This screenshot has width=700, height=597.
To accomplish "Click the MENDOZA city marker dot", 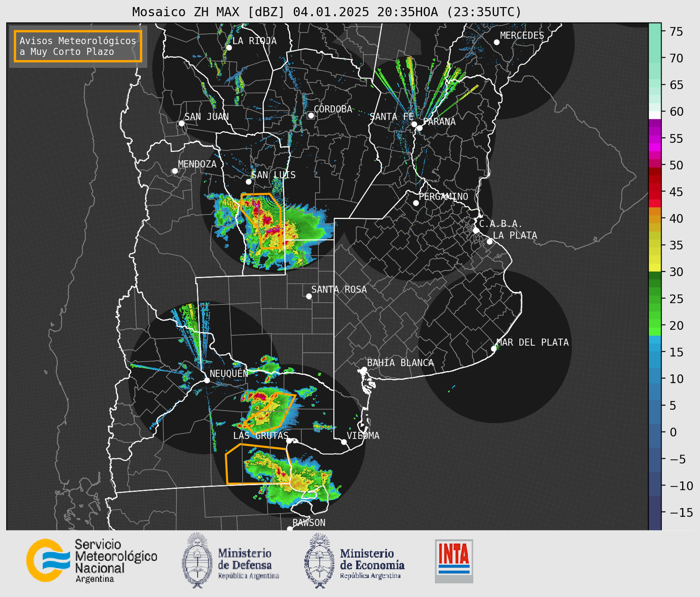I will [175, 171].
